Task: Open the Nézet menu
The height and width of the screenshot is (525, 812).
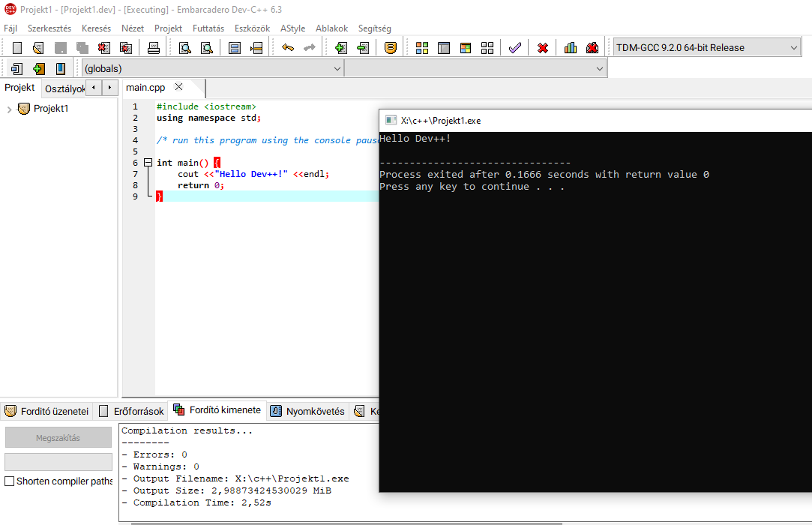Action: pyautogui.click(x=133, y=28)
